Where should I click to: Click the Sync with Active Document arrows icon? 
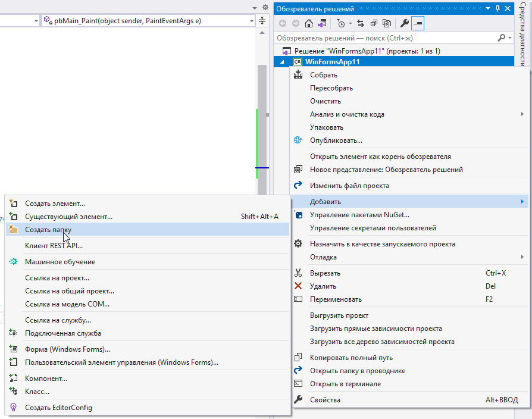(360, 24)
